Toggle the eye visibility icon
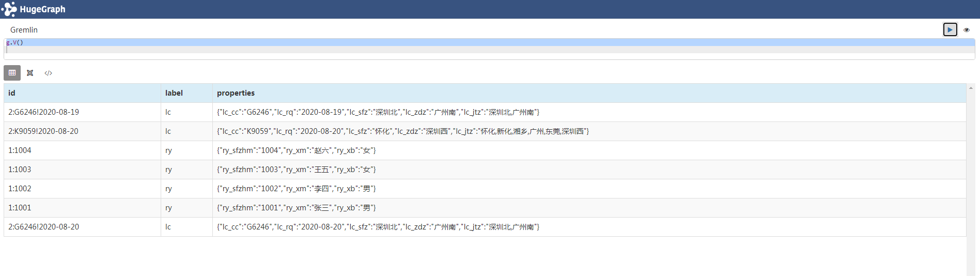 pos(967,30)
